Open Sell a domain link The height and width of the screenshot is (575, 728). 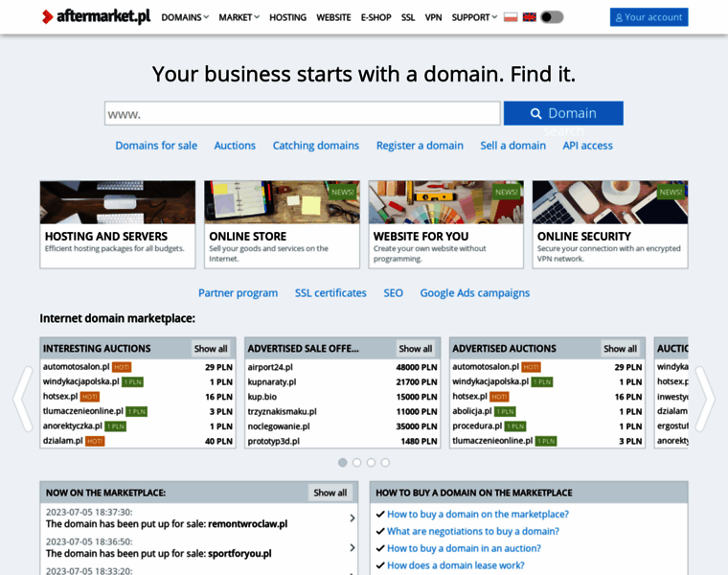pyautogui.click(x=513, y=146)
